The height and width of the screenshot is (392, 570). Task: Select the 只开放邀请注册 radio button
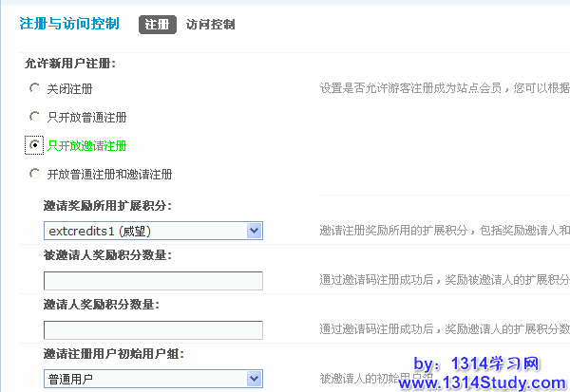coord(35,145)
